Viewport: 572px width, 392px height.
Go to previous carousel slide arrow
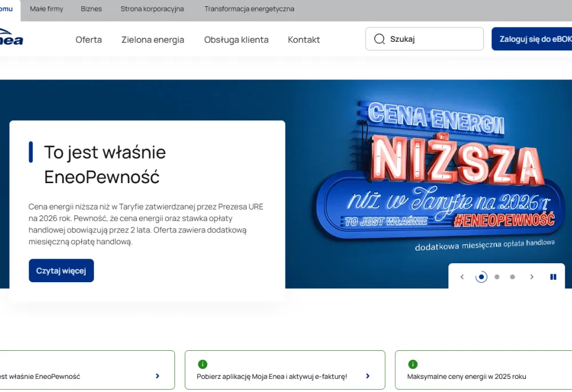[x=462, y=277]
